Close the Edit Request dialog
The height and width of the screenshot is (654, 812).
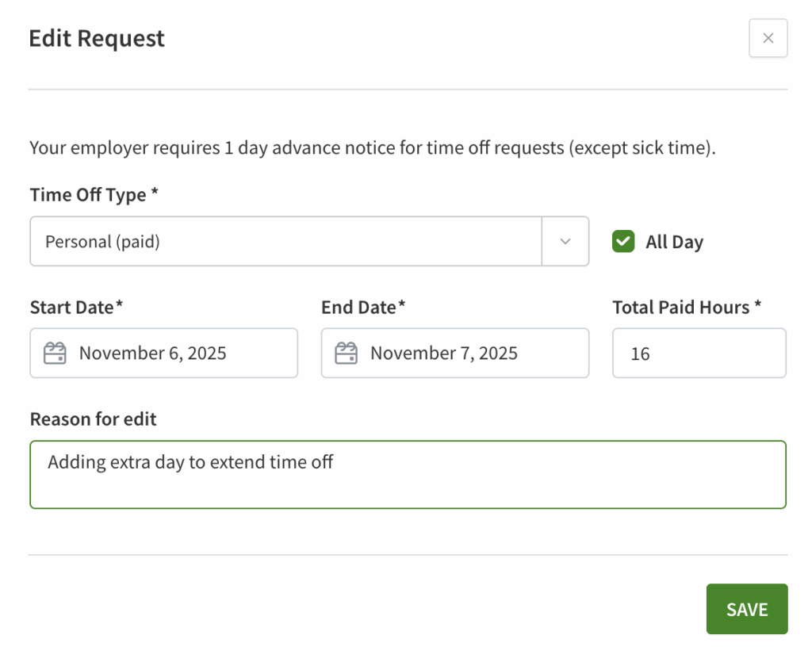[768, 38]
